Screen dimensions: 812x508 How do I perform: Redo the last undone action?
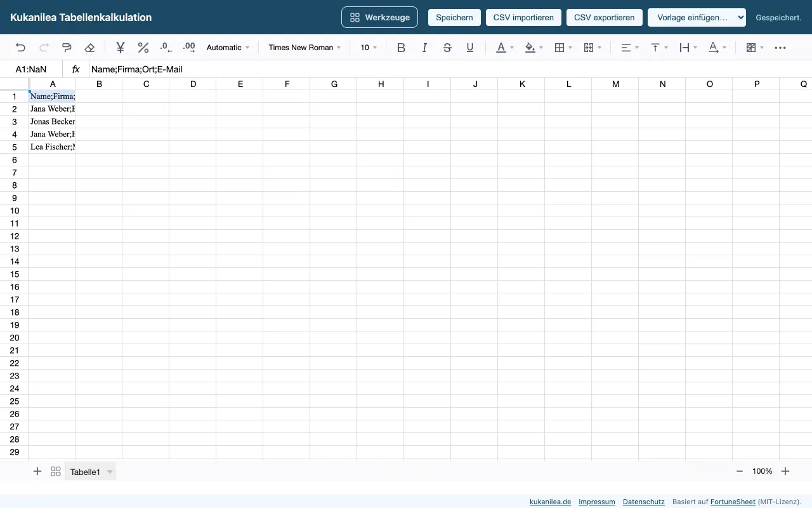click(x=44, y=48)
